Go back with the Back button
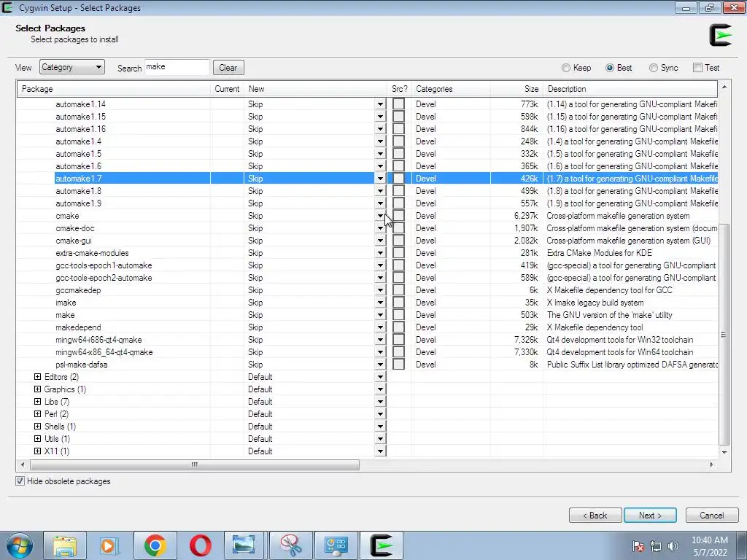 (595, 516)
